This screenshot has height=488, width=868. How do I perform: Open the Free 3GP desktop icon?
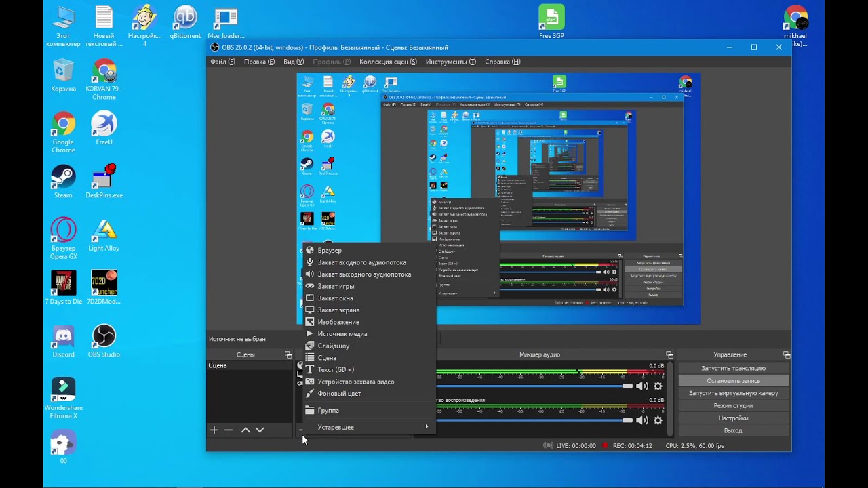pyautogui.click(x=551, y=22)
